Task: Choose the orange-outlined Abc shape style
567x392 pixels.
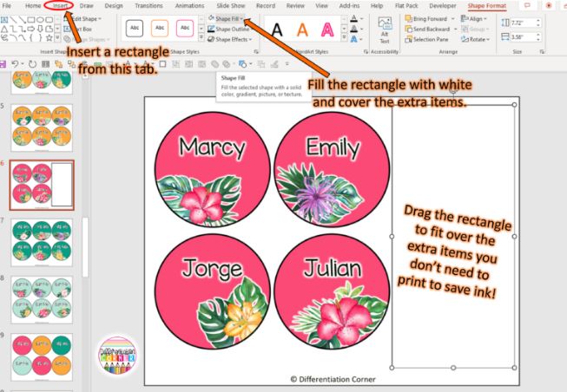Action: point(162,28)
